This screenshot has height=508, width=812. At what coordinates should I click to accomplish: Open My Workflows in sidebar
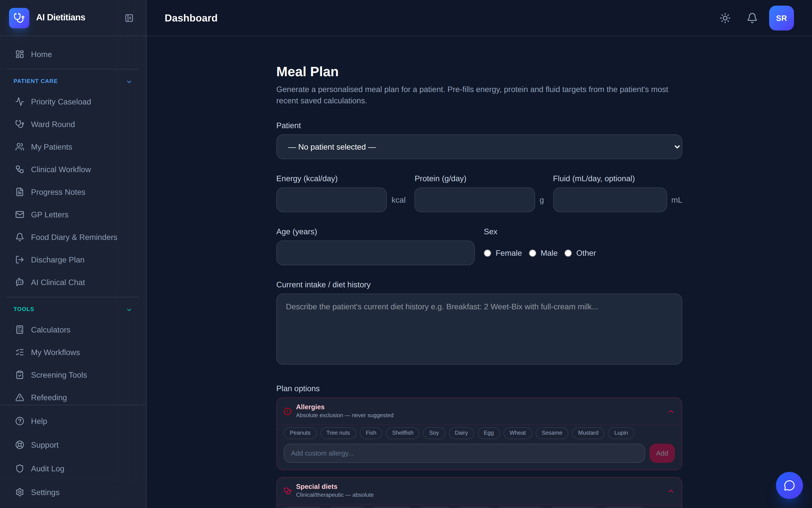tap(73, 352)
